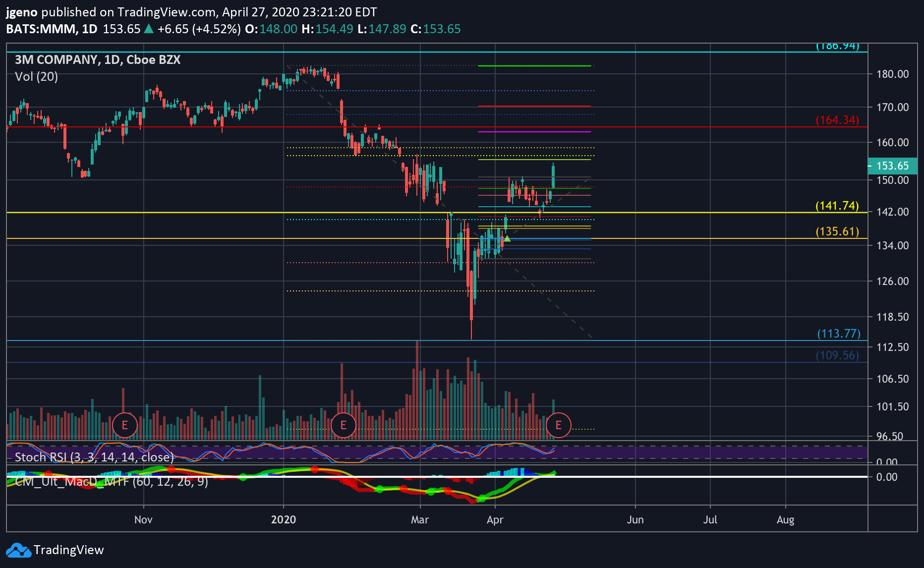Select the (135.61) level label
Image resolution: width=924 pixels, height=568 pixels.
pyautogui.click(x=837, y=231)
